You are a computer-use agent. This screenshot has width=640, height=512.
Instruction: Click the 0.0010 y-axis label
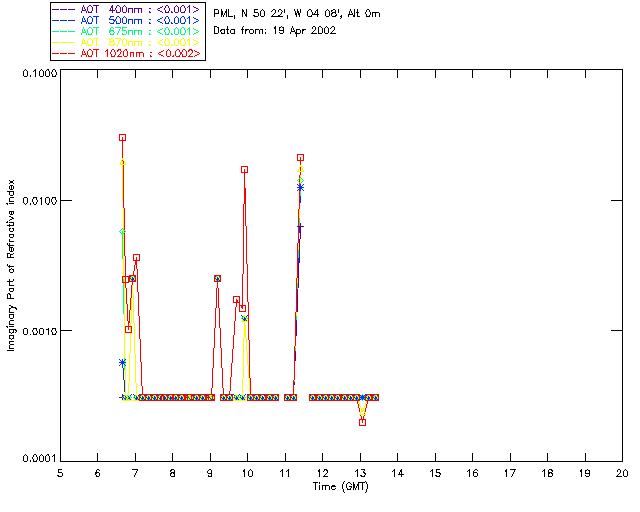click(40, 331)
